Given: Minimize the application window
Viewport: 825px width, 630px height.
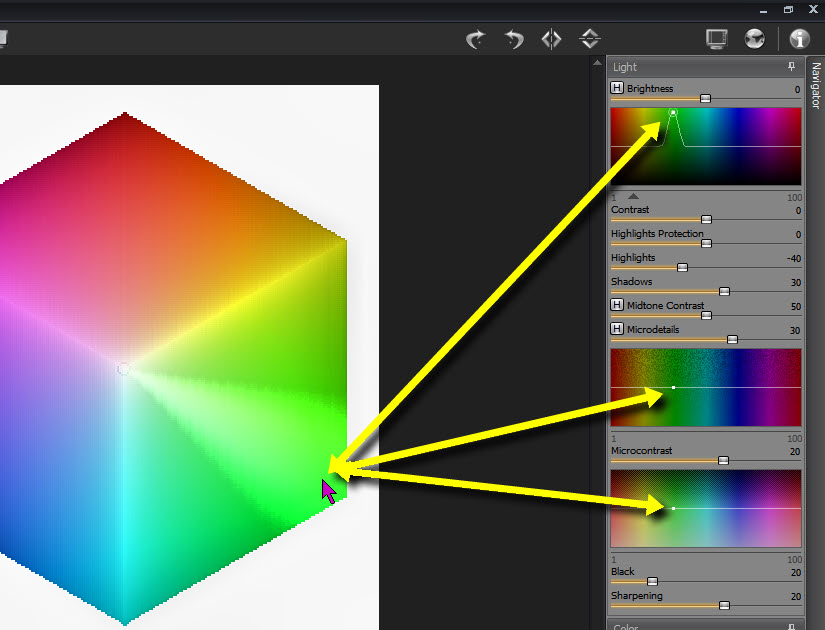Looking at the screenshot, I should [x=763, y=11].
